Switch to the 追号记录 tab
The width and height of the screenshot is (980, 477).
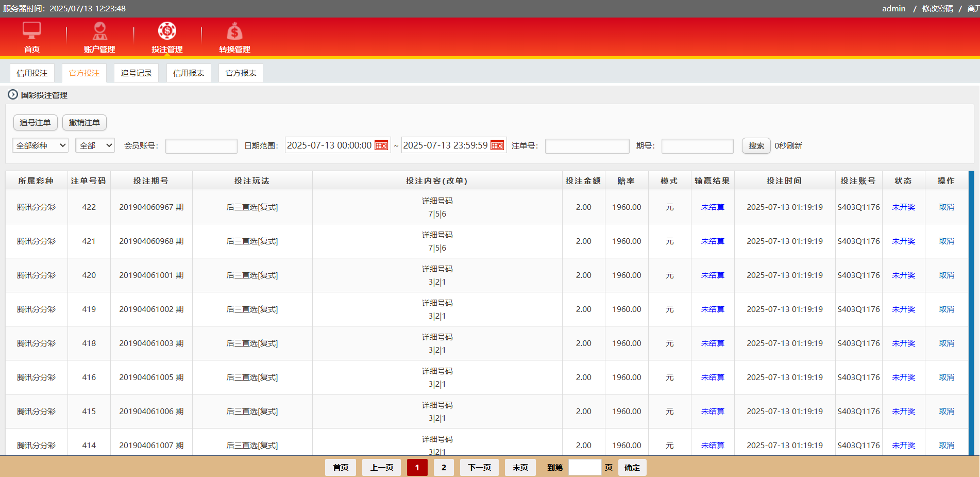(137, 73)
